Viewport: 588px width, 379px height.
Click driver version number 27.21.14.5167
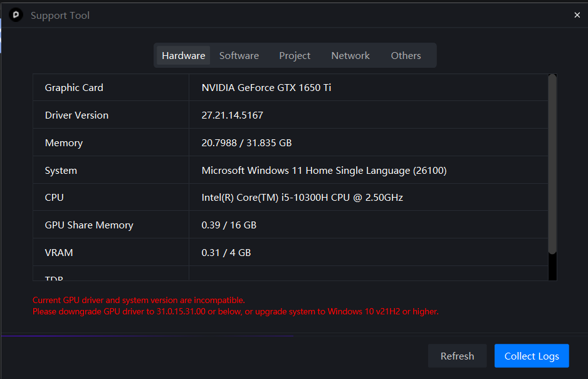coord(232,115)
